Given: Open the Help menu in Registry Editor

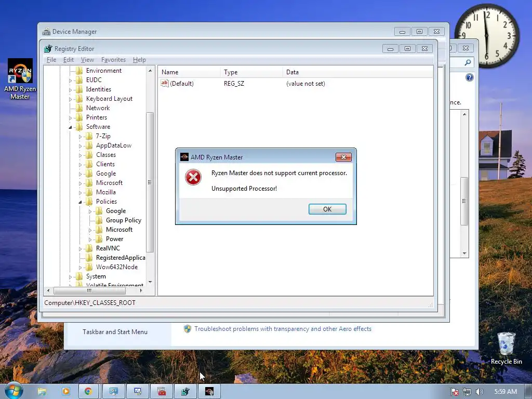Looking at the screenshot, I should (x=139, y=60).
